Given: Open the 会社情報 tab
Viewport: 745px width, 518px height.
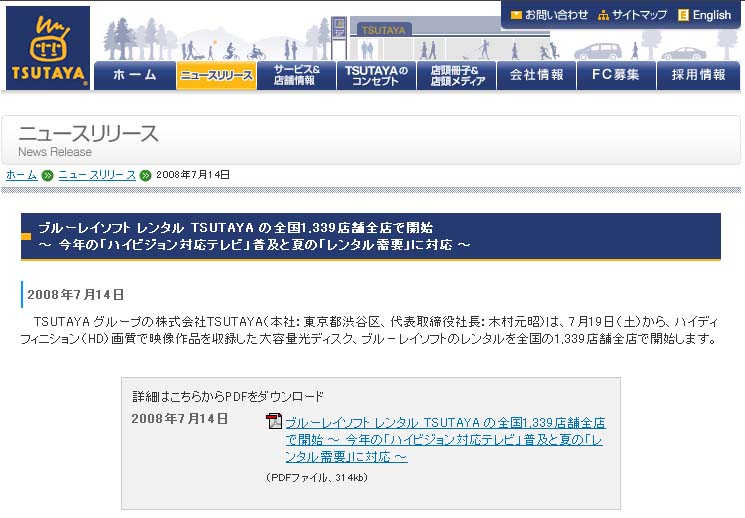Looking at the screenshot, I should tap(536, 75).
